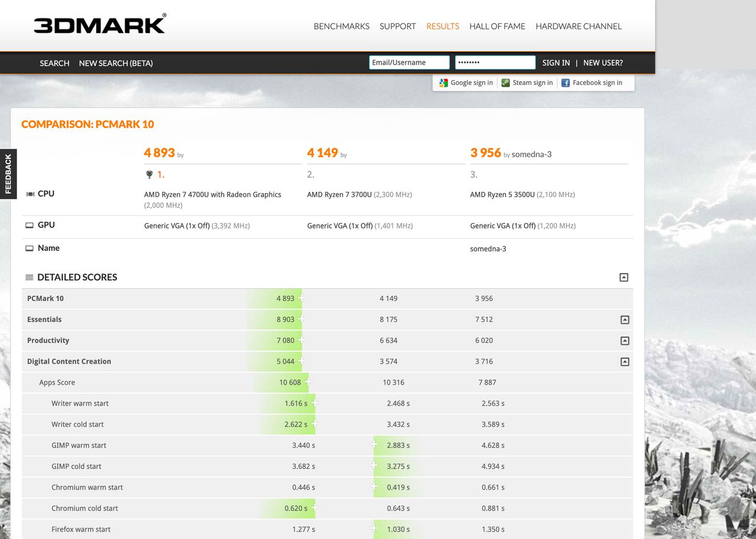
Task: Click the Google sign in icon
Action: tap(444, 83)
